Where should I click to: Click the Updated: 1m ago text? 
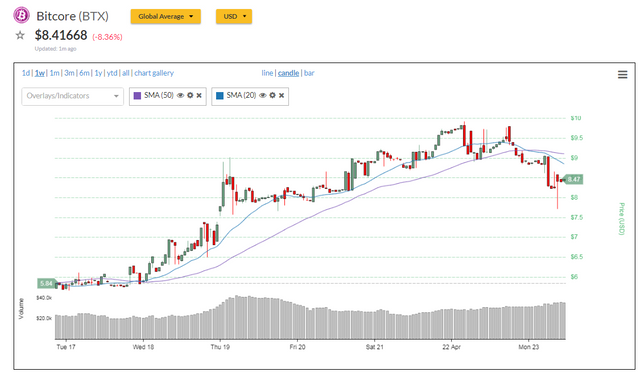point(56,49)
